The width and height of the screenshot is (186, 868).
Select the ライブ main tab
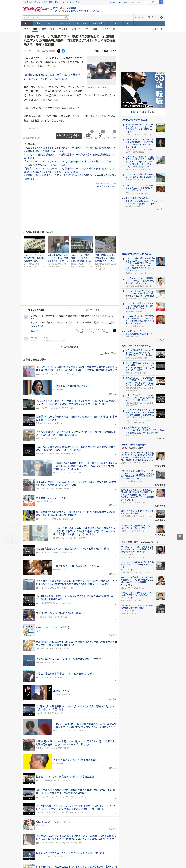coord(49,23)
